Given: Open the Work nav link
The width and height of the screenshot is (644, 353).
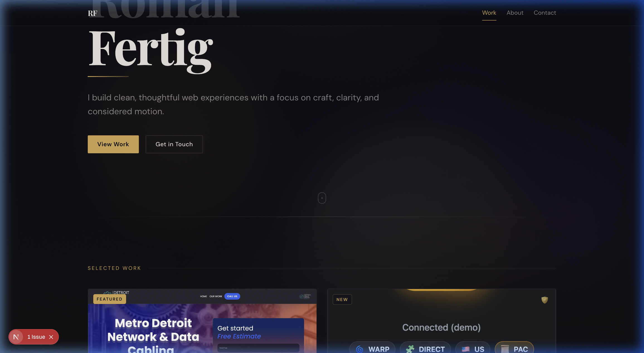Looking at the screenshot, I should (489, 13).
